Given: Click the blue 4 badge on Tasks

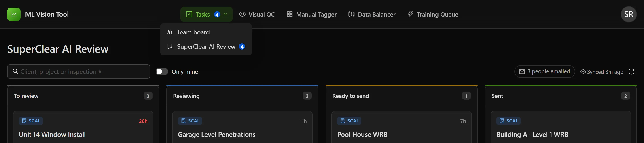Looking at the screenshot, I should (217, 15).
